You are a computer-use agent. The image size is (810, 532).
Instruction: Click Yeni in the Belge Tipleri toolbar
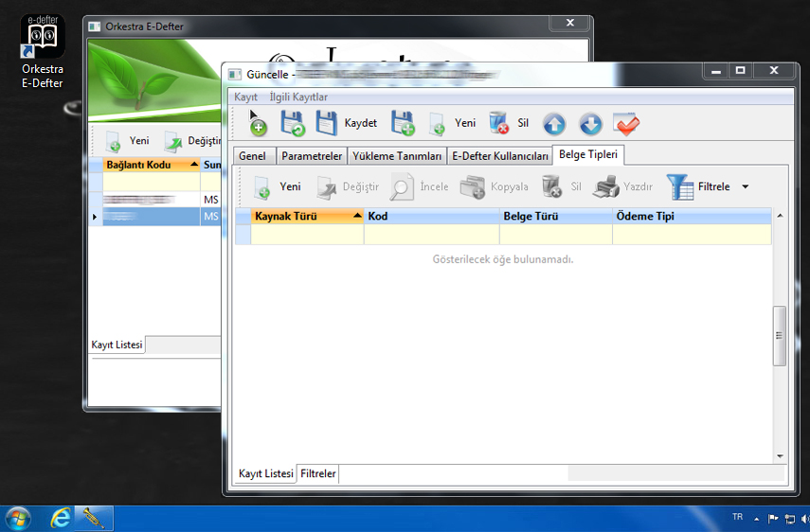tap(278, 186)
